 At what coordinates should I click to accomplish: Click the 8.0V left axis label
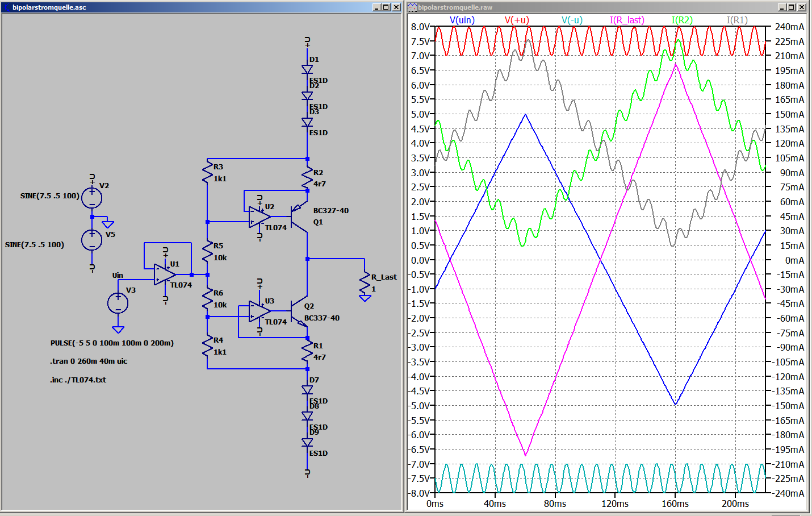coord(420,27)
